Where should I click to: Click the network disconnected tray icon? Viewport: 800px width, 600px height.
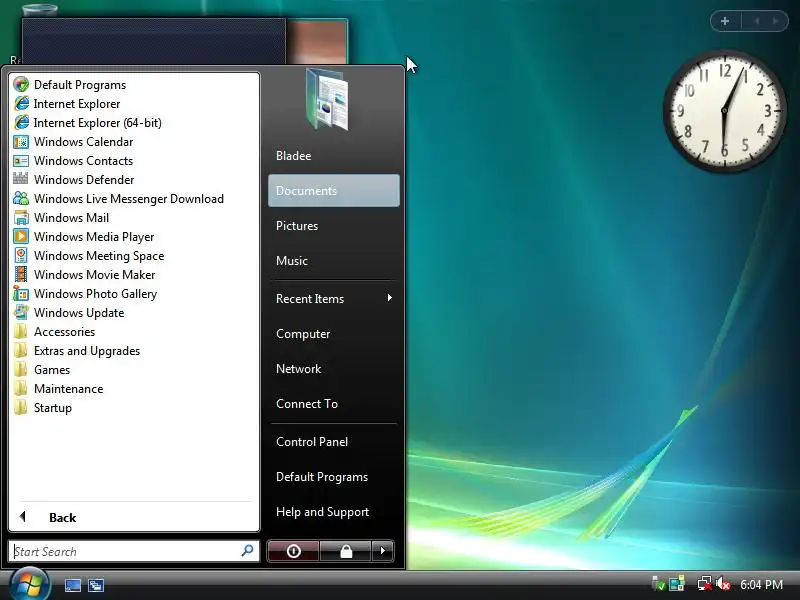point(705,584)
